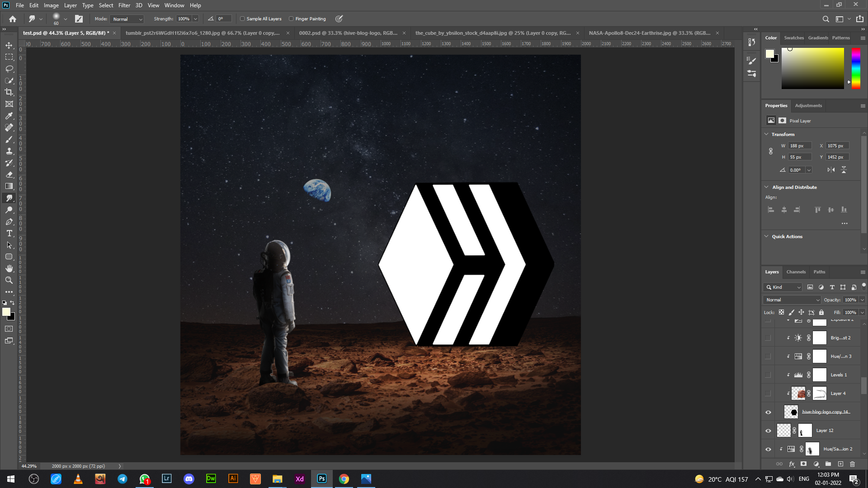Viewport: 868px width, 488px height.
Task: Select the Pen tool
Action: tap(9, 221)
